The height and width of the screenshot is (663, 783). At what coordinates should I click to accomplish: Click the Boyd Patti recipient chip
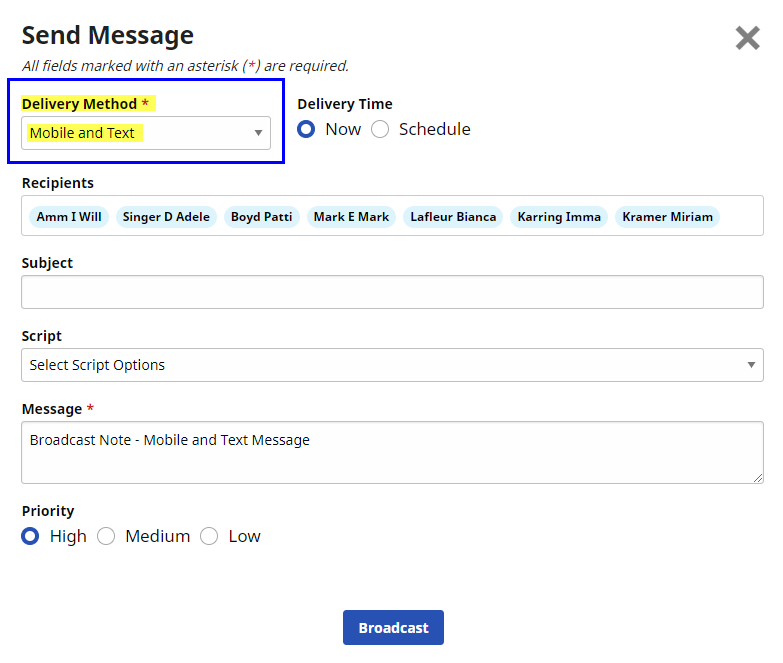[261, 217]
